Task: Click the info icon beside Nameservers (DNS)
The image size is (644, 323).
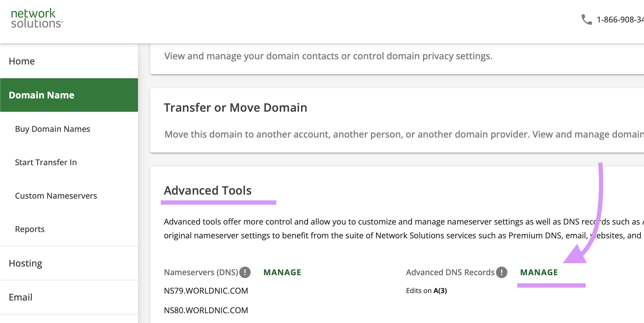Action: pyautogui.click(x=245, y=272)
